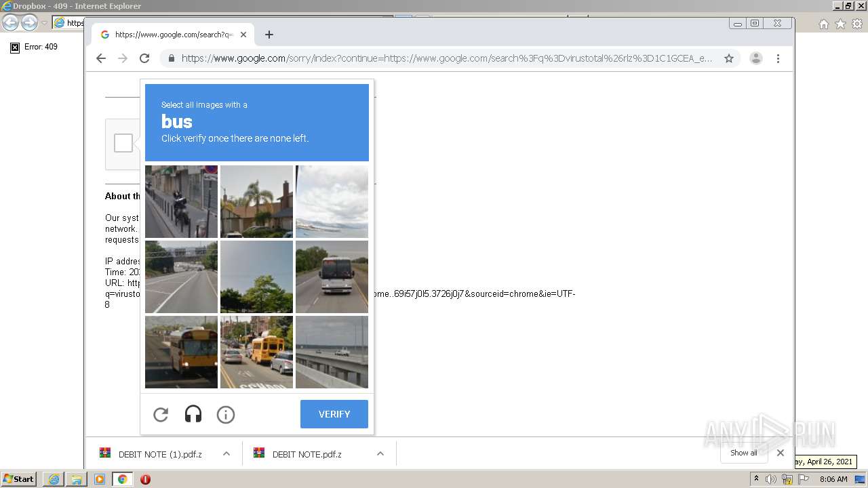This screenshot has height=488, width=868.
Task: Show hidden system tray icons
Action: tap(756, 479)
